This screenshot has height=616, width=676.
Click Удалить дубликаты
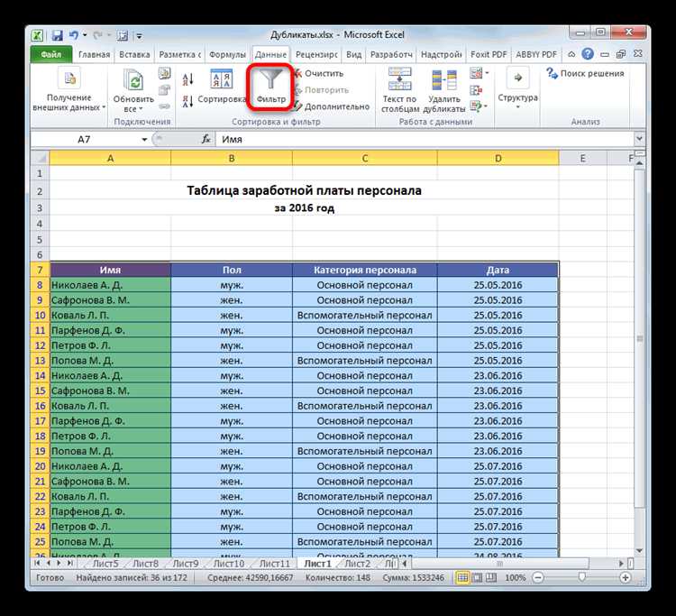point(444,90)
